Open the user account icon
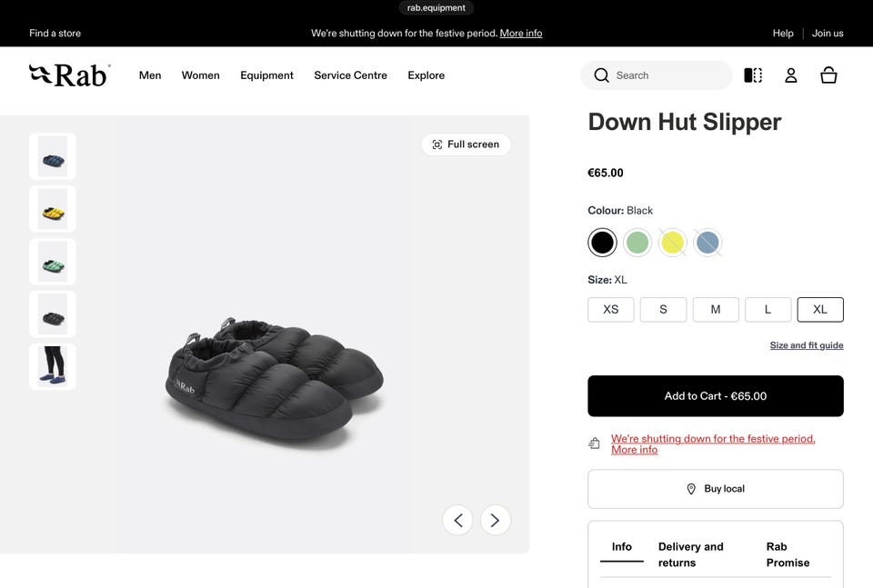Screen dimensions: 873x588 coord(791,75)
